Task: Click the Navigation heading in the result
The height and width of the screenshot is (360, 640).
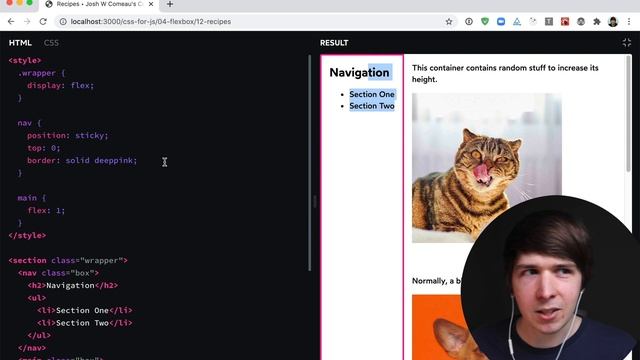Action: point(359,72)
